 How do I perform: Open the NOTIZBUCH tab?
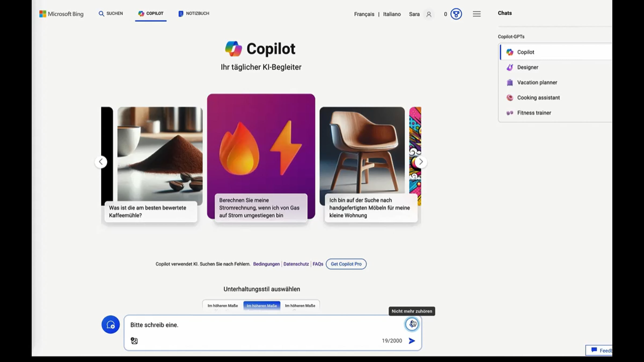[194, 13]
